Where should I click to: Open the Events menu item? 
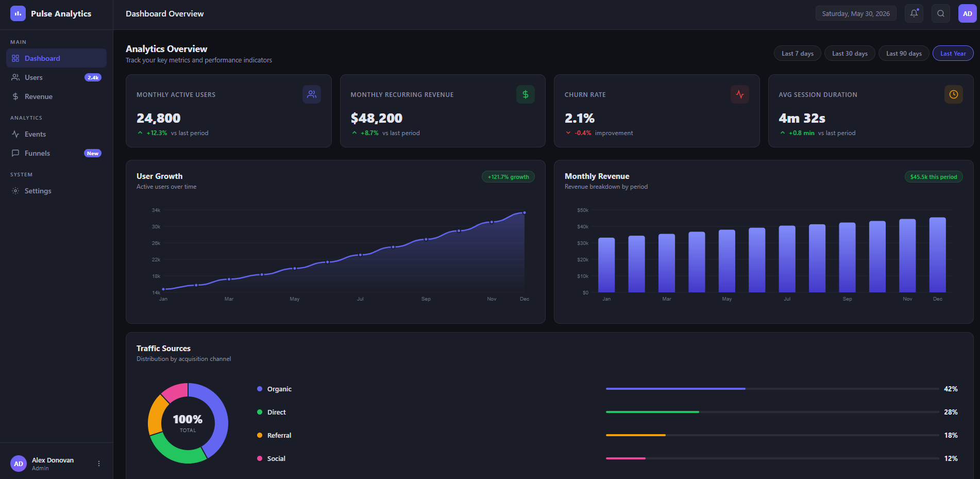coord(56,134)
